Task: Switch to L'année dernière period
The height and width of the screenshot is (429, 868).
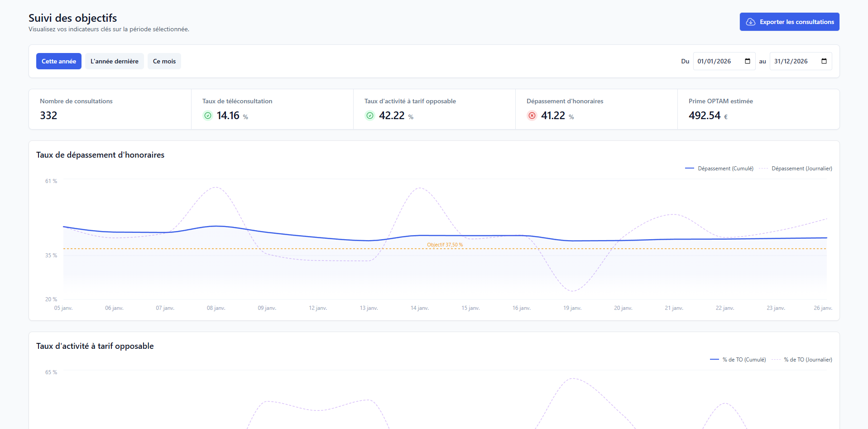Action: pos(115,61)
